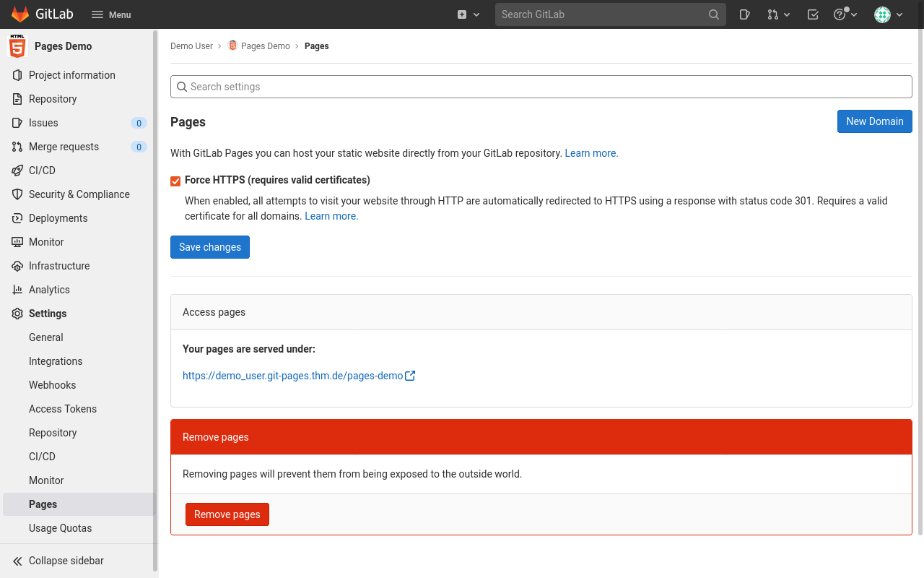Screen dimensions: 924x578
Task: Click the Save changes button
Action: click(x=210, y=247)
